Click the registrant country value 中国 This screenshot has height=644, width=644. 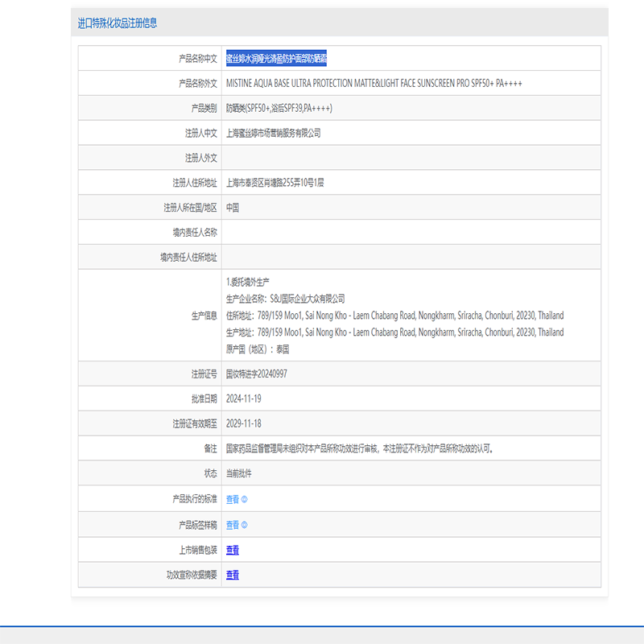point(233,208)
